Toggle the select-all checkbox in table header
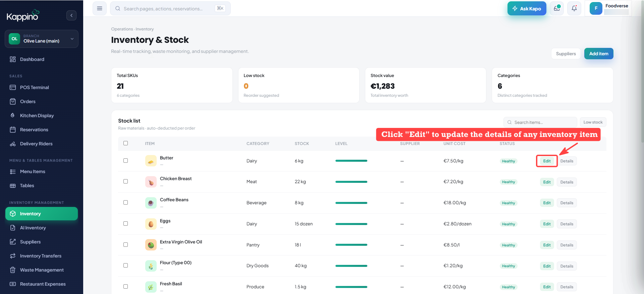The width and height of the screenshot is (644, 294). [x=126, y=143]
